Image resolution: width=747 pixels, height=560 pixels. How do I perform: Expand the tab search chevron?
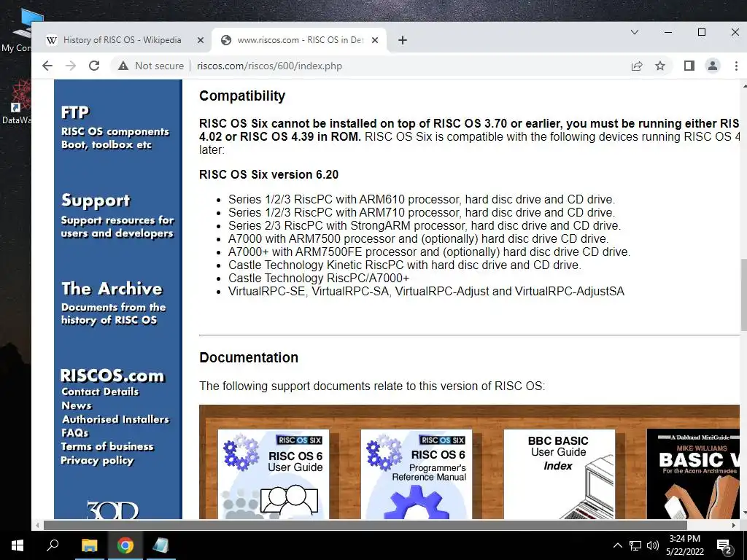coord(635,32)
